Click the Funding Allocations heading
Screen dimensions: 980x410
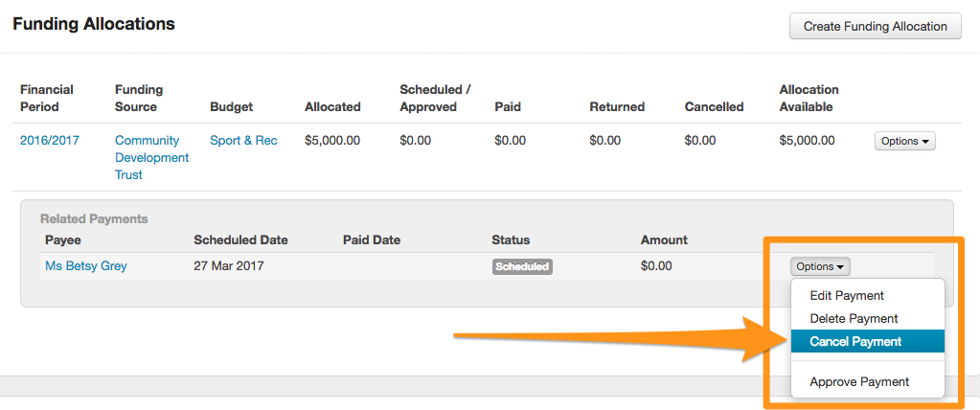94,24
